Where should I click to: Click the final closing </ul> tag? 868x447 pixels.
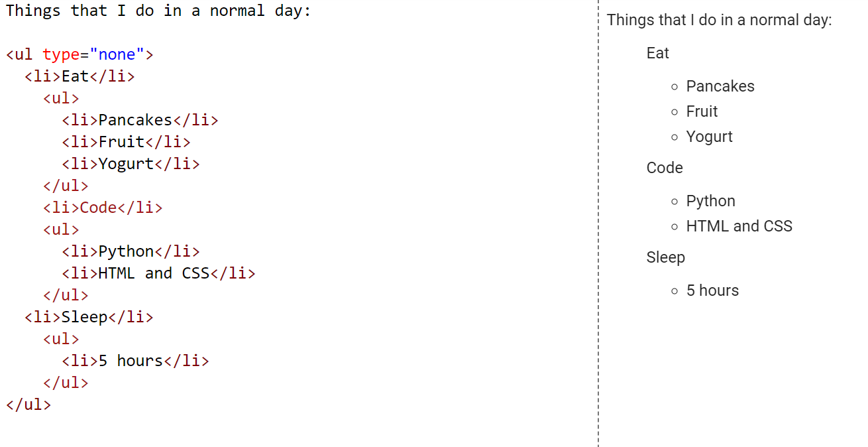coord(28,405)
